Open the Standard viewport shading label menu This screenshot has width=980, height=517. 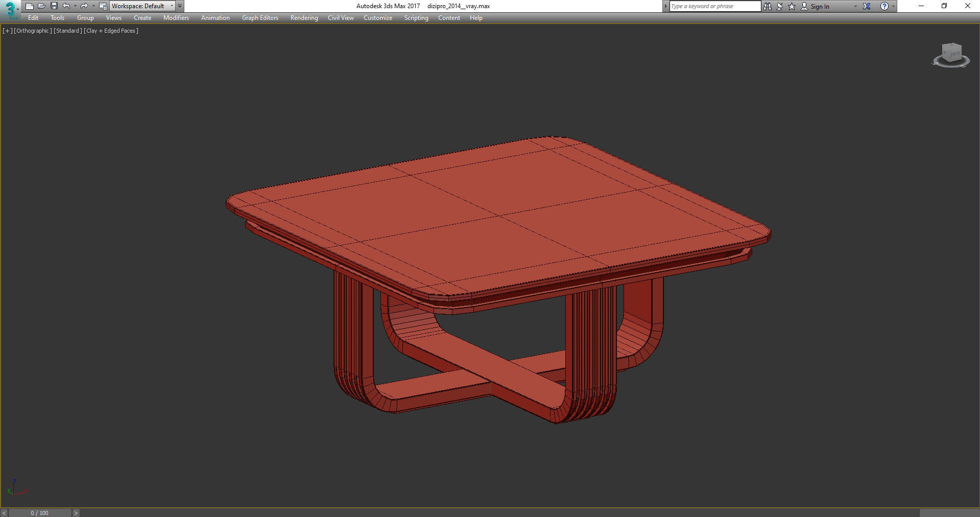(67, 31)
